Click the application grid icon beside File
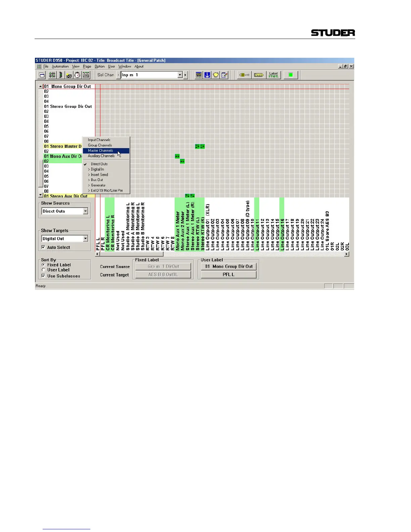Viewport: 411px width, 532px height. coord(39,66)
